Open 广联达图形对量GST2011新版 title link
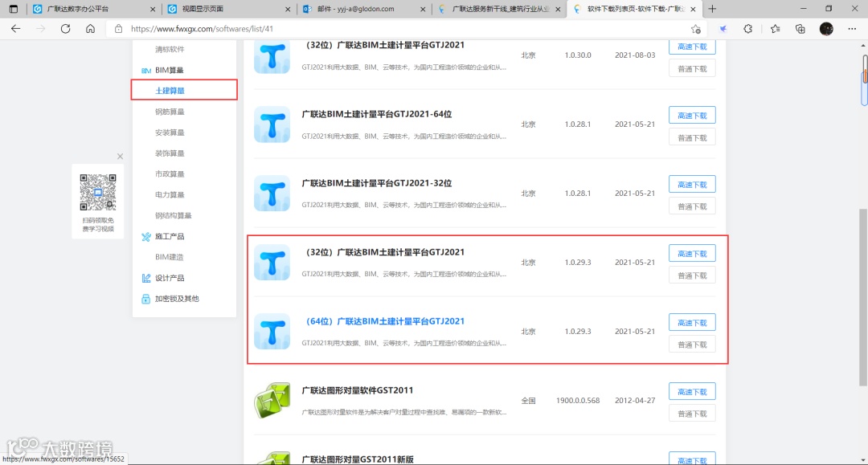This screenshot has width=868, height=465. point(357,459)
